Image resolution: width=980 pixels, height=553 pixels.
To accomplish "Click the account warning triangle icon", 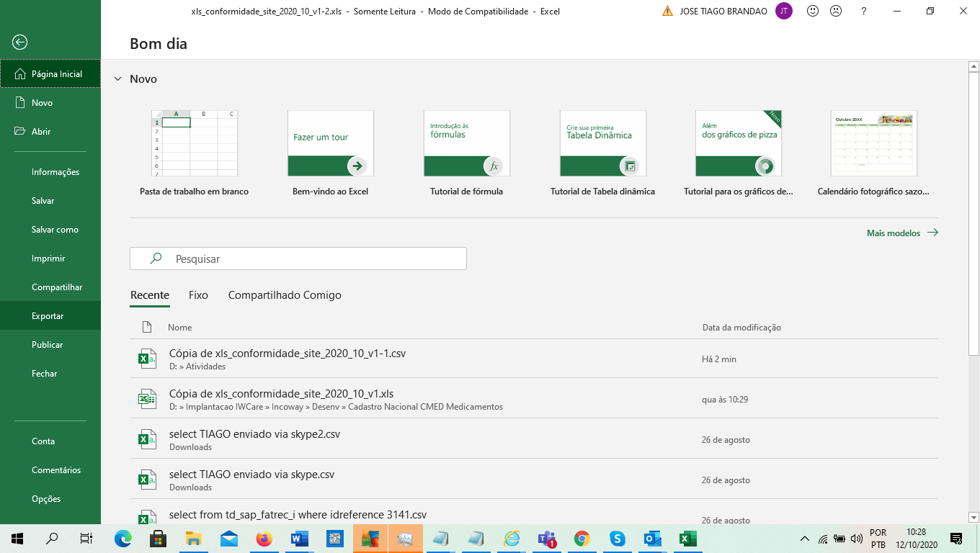I will tap(667, 12).
